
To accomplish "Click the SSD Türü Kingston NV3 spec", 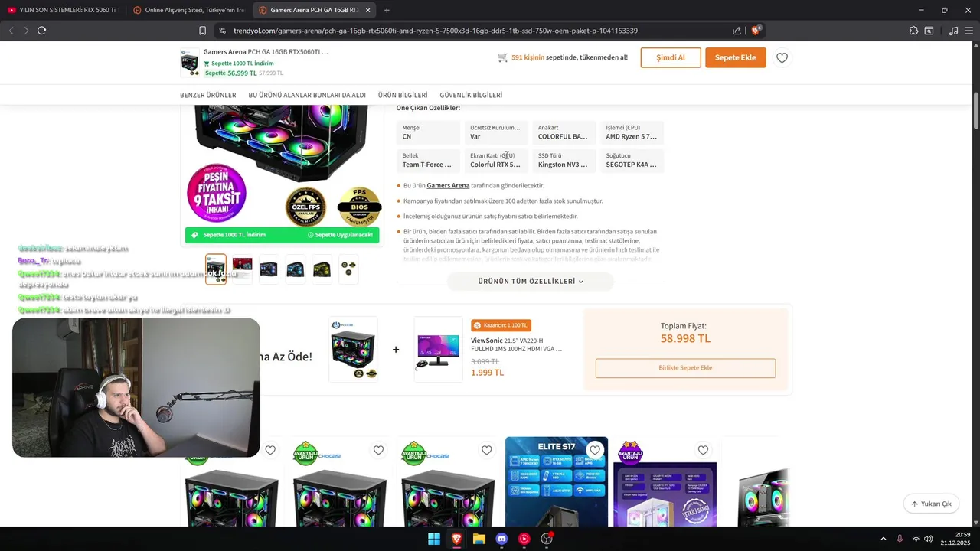I will pyautogui.click(x=563, y=161).
